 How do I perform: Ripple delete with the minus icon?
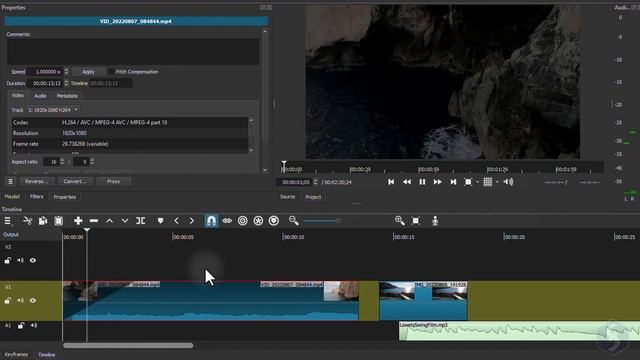pos(94,221)
